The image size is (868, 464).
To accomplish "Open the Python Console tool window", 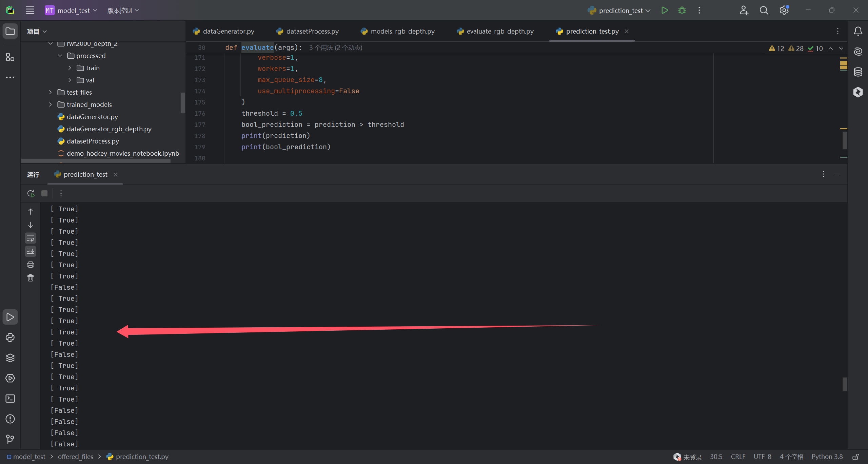I will [10, 337].
